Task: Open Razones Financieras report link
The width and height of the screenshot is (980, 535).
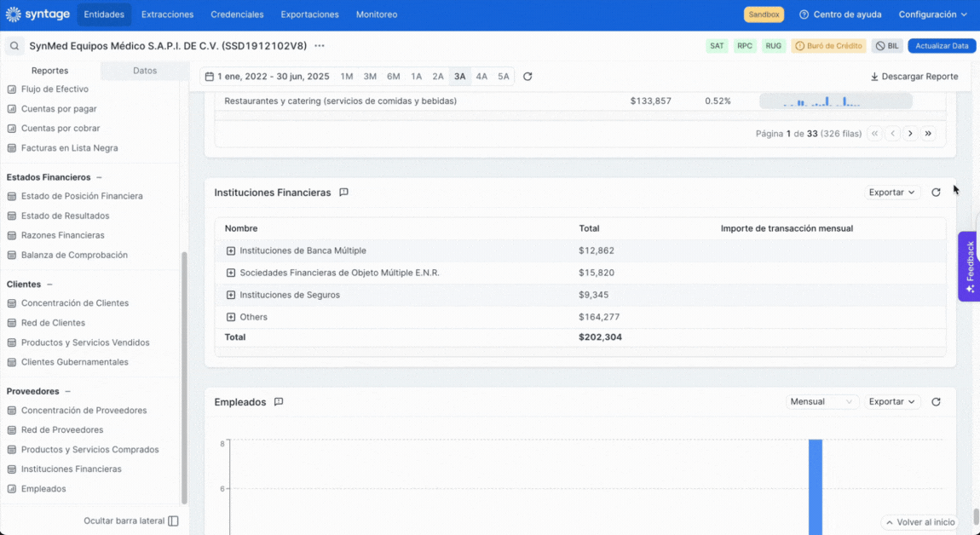Action: point(62,236)
